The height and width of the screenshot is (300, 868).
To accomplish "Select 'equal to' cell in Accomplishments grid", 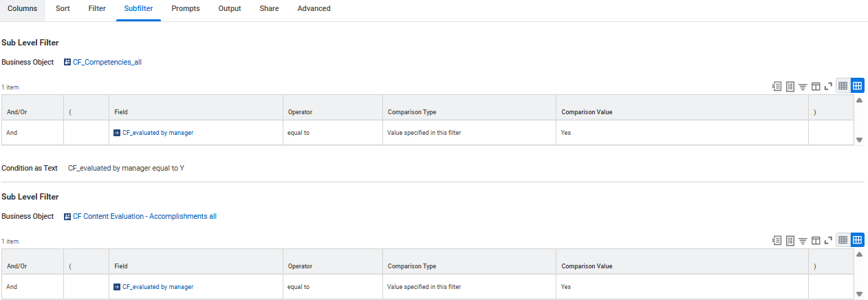I will (332, 287).
